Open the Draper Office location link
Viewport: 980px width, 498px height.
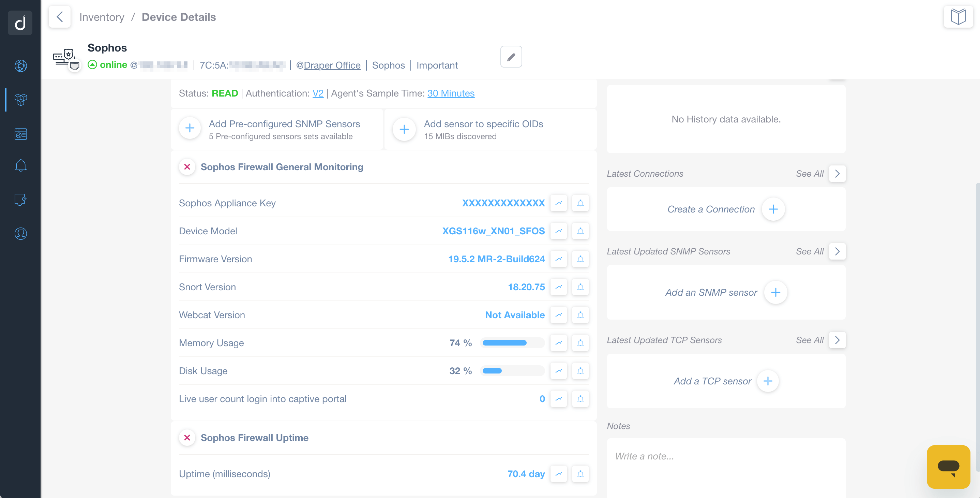pyautogui.click(x=332, y=65)
